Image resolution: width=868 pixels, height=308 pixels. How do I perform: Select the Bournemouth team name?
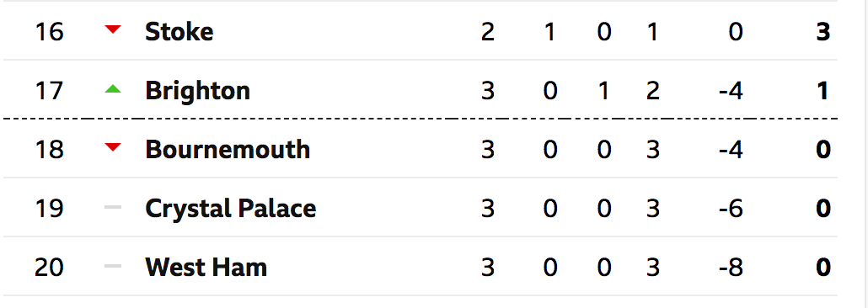tap(228, 150)
